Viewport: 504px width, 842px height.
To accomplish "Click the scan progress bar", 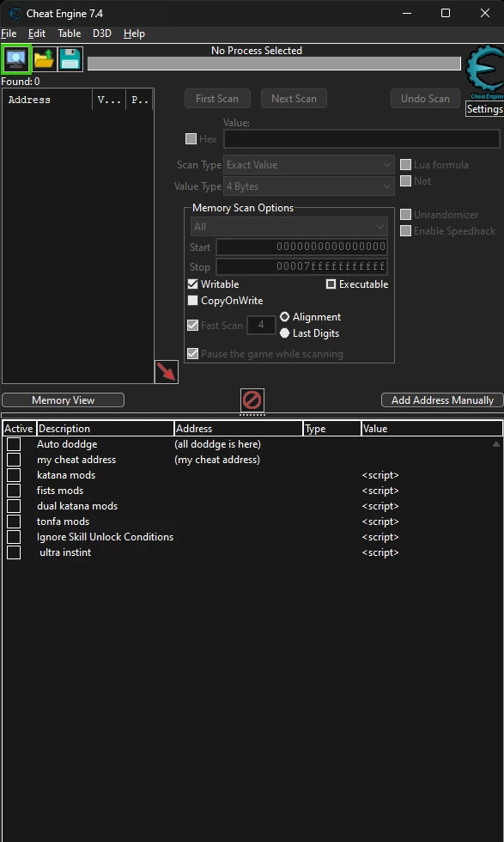I will point(274,64).
